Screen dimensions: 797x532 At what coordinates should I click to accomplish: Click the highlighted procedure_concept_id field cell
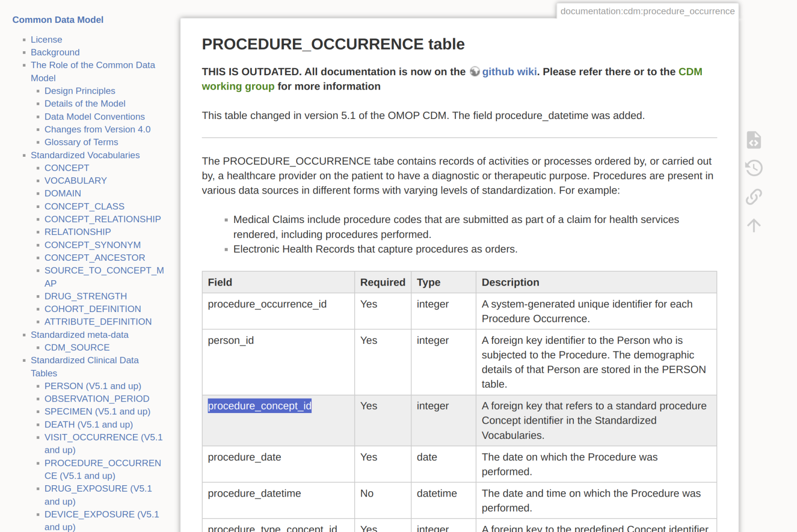coord(260,406)
